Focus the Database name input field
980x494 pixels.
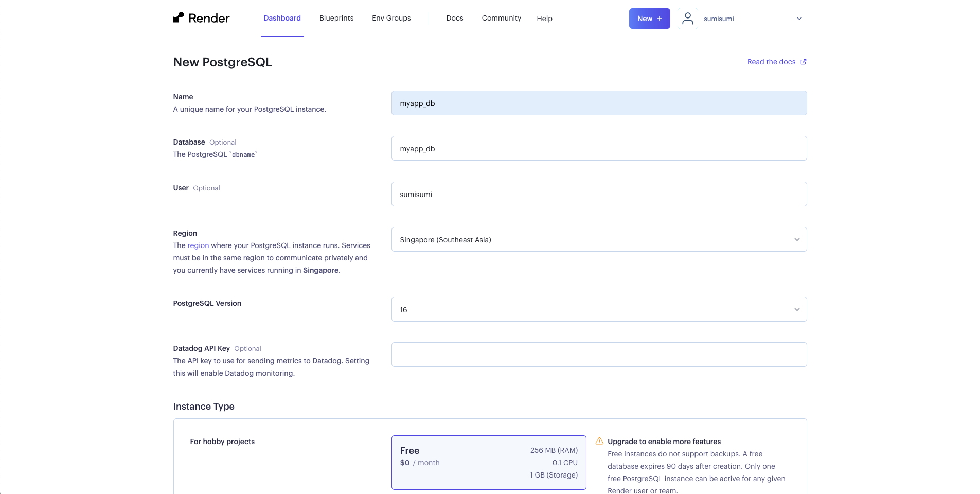click(x=599, y=148)
